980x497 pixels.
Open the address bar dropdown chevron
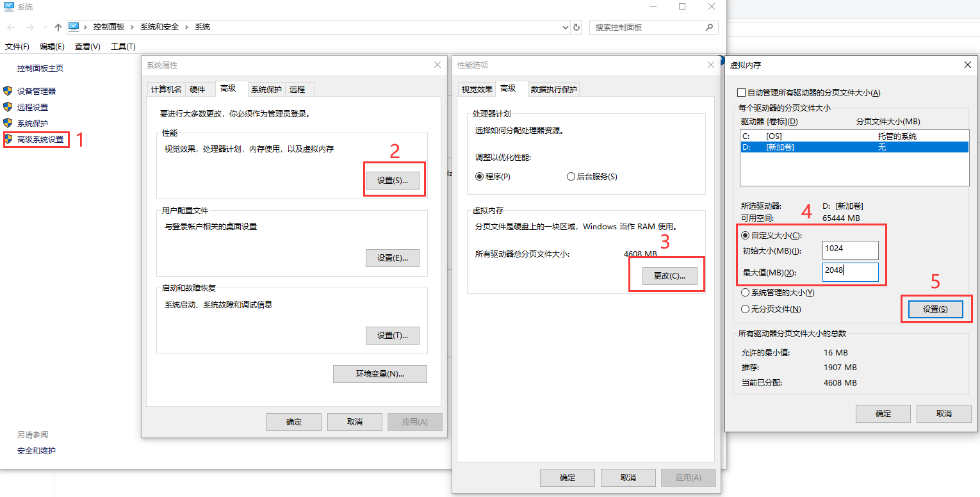pos(564,27)
